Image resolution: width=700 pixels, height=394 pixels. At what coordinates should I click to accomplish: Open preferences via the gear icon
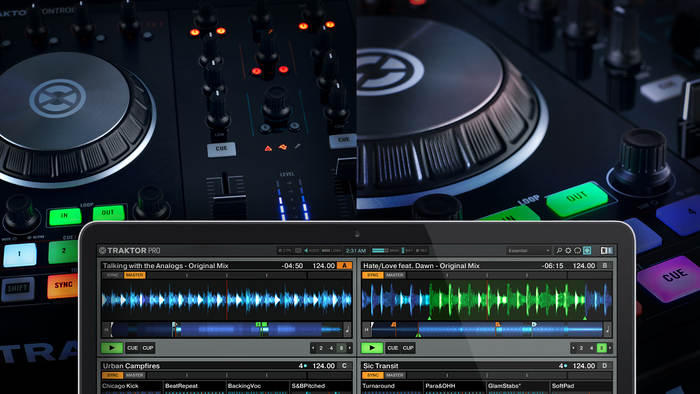tap(568, 251)
